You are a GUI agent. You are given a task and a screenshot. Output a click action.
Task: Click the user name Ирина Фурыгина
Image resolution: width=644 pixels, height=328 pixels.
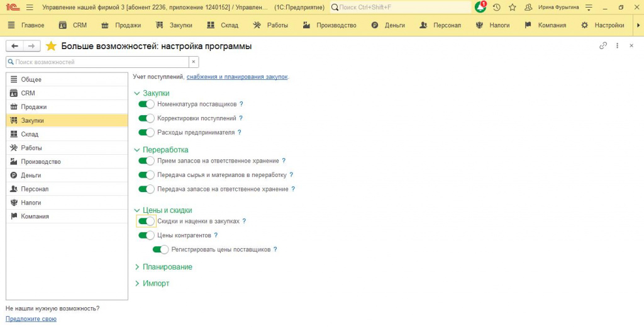[558, 8]
